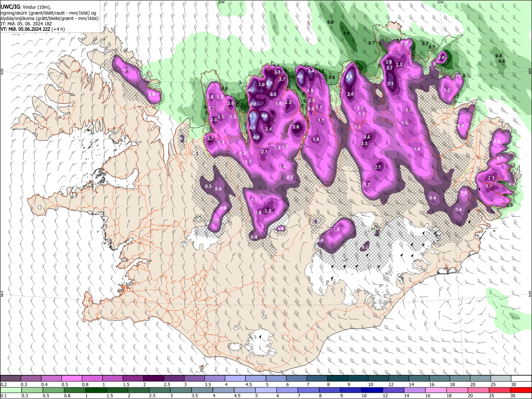Select the bright magenta swatch above the 0.5 label
532x399 pixels.
[71, 379]
